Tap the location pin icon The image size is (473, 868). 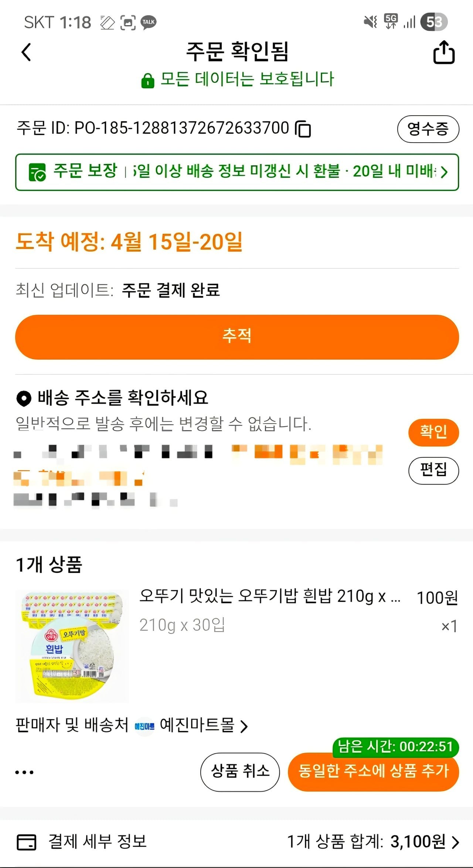24,398
